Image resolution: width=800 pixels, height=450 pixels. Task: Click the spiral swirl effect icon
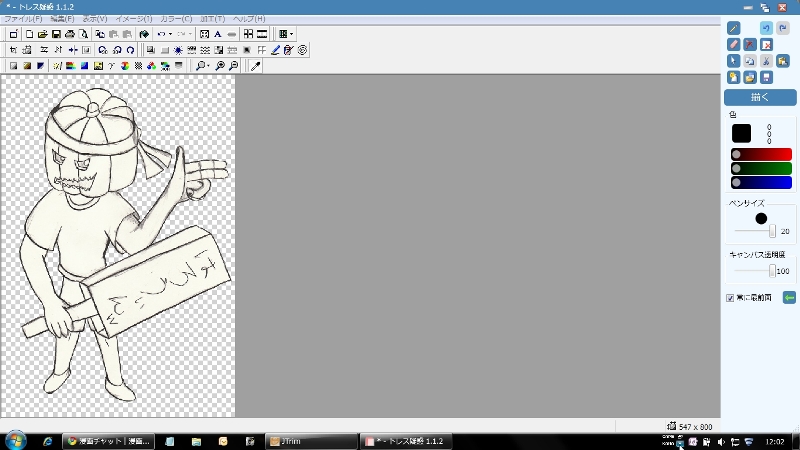click(x=302, y=50)
